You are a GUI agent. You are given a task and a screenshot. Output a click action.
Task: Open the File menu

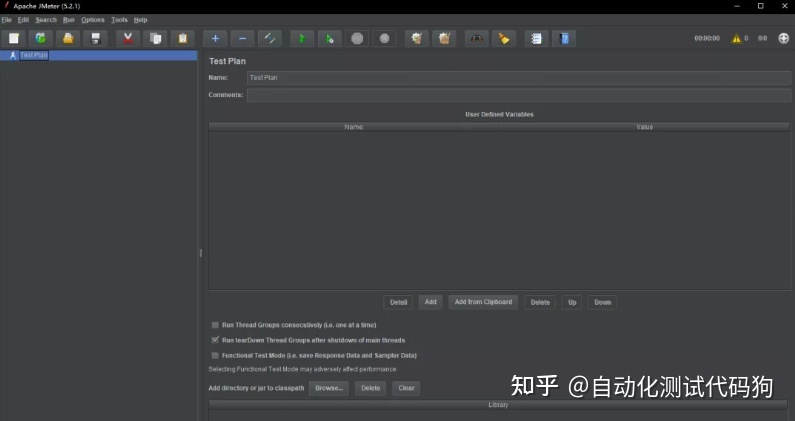[x=7, y=20]
